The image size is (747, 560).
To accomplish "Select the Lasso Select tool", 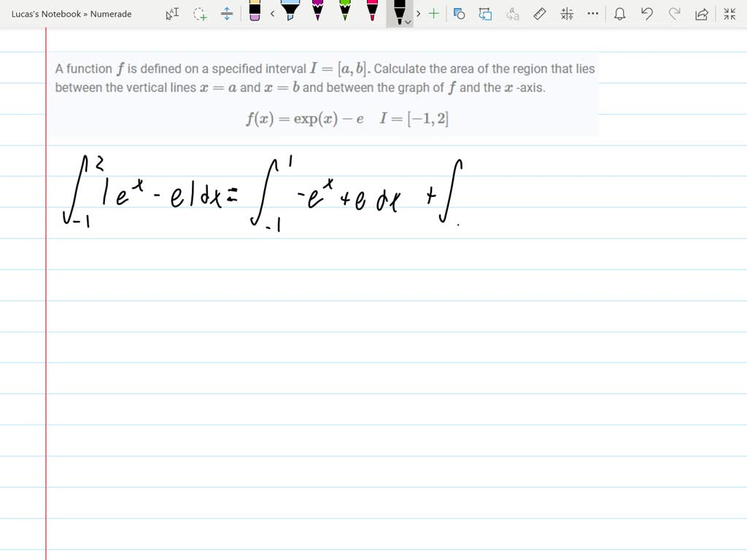I will click(x=198, y=13).
